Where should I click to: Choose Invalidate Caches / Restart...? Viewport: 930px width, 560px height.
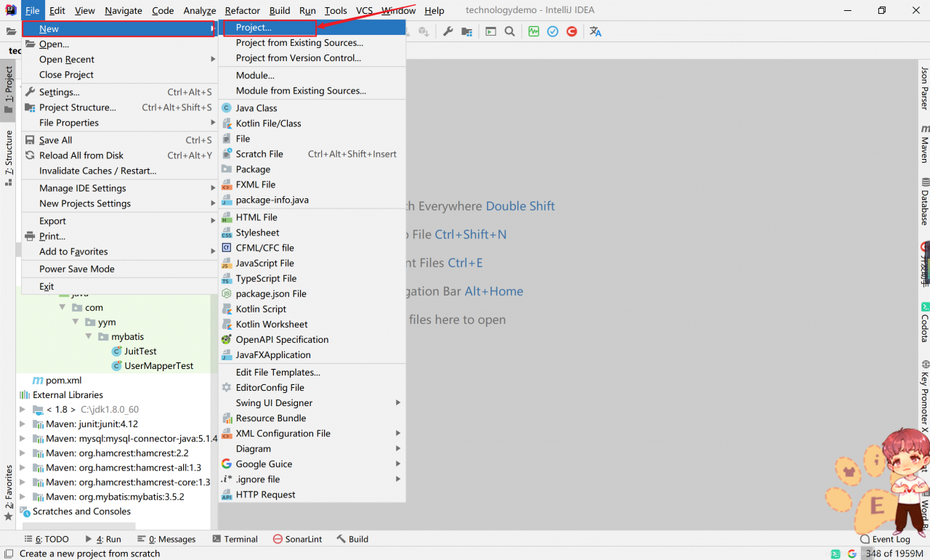click(x=120, y=170)
